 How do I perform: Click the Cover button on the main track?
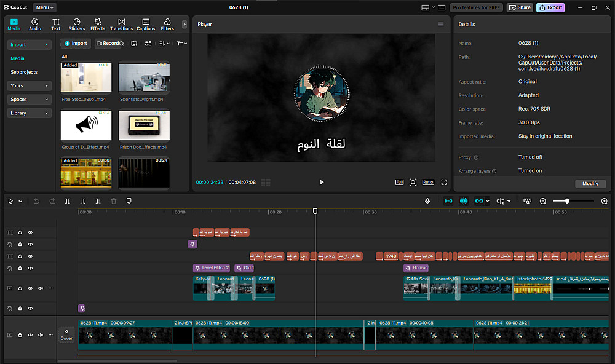tap(66, 335)
